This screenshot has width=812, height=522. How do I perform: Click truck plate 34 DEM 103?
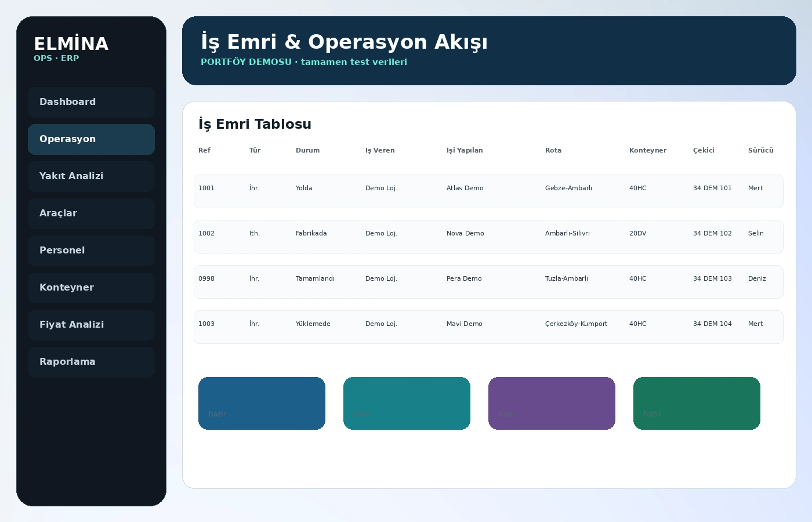click(x=712, y=278)
